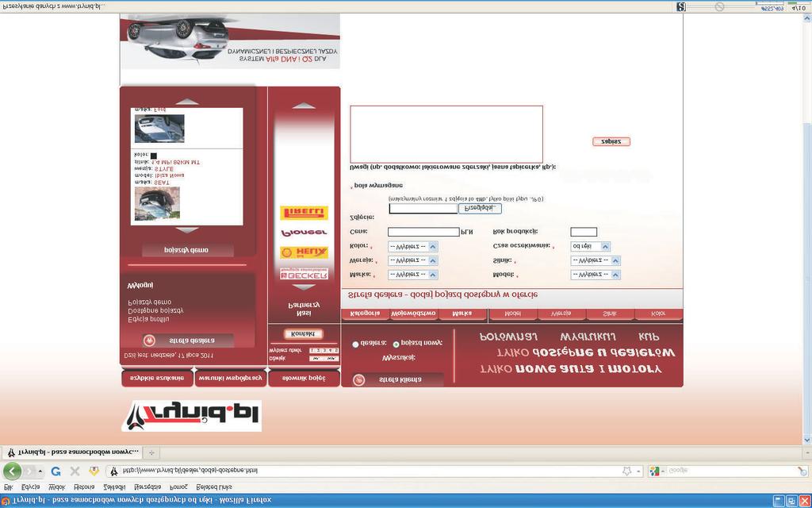
Task: Click the SEAT Ibiza car thumbnail
Action: pyautogui.click(x=157, y=203)
